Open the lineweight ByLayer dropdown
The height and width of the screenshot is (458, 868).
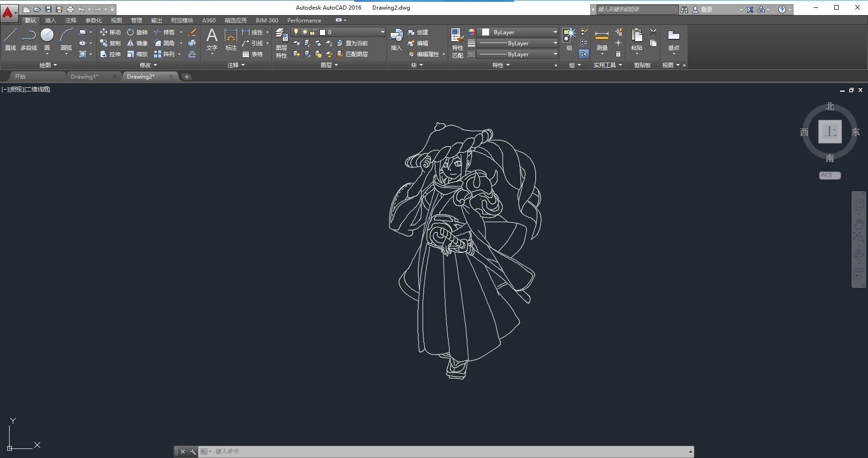click(x=518, y=43)
